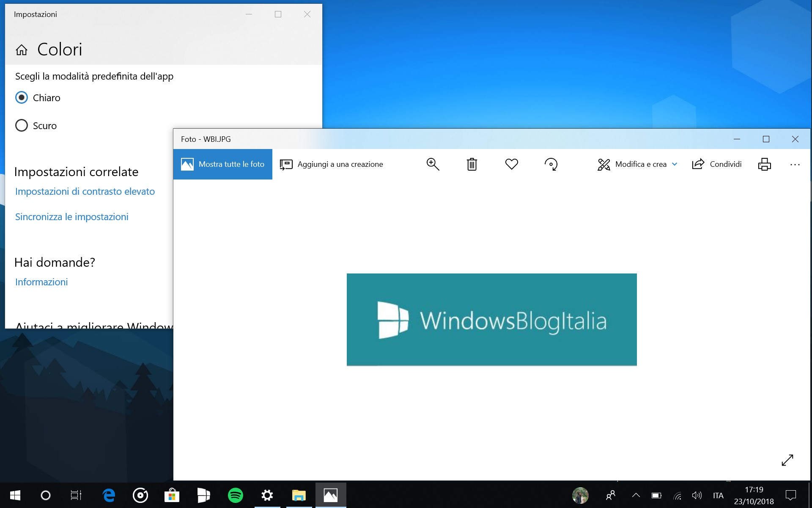The width and height of the screenshot is (812, 508).
Task: Open Sincronizza le impostazioni link
Action: click(x=72, y=217)
